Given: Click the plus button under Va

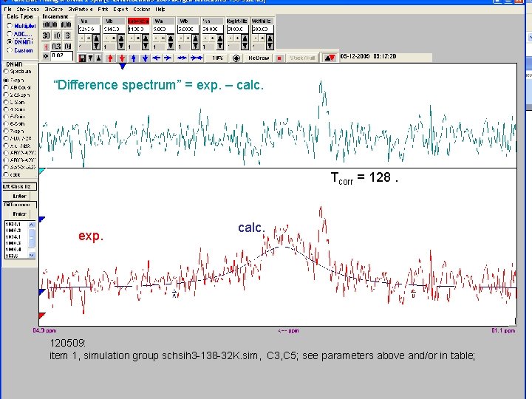Looking at the screenshot, I should point(88,38).
